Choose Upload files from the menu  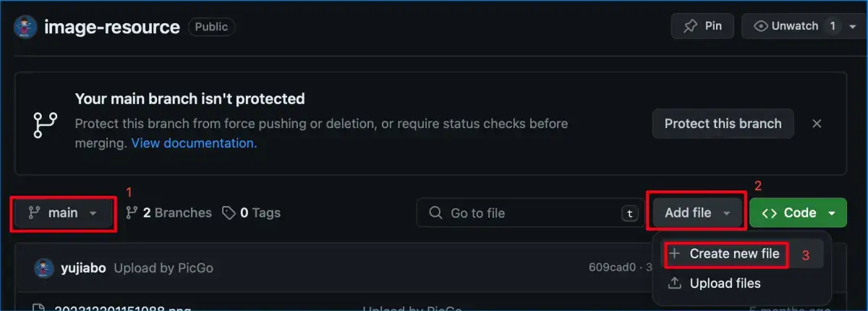coord(725,284)
